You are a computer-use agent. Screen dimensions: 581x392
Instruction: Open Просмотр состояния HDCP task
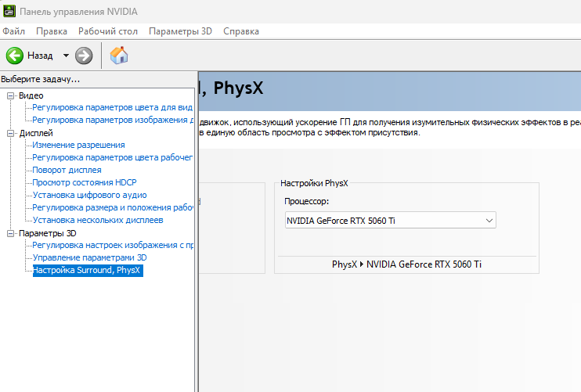click(85, 182)
